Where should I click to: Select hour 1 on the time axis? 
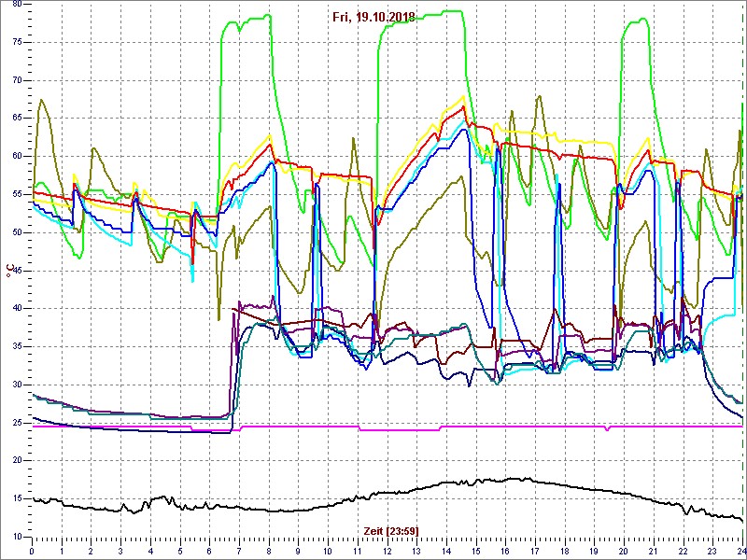click(62, 551)
